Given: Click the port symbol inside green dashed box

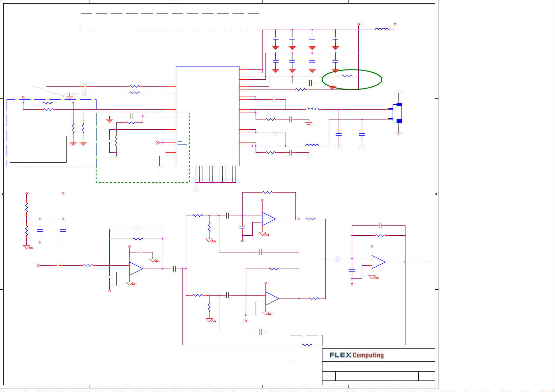Looking at the screenshot, I should [x=157, y=143].
